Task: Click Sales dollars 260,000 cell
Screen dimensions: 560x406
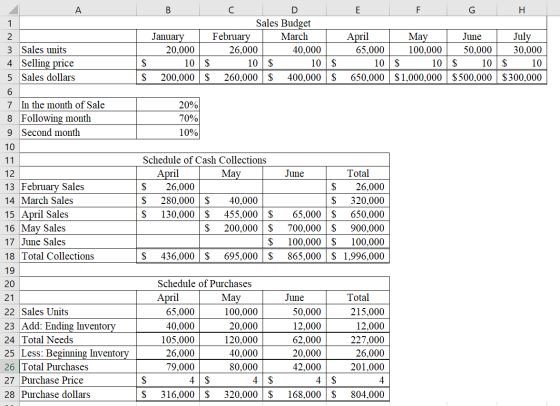Action: tap(231, 77)
